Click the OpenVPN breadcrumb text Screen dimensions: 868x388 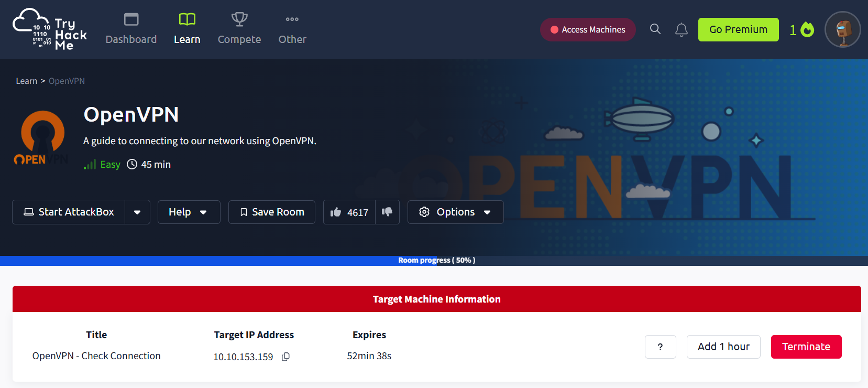tap(67, 81)
